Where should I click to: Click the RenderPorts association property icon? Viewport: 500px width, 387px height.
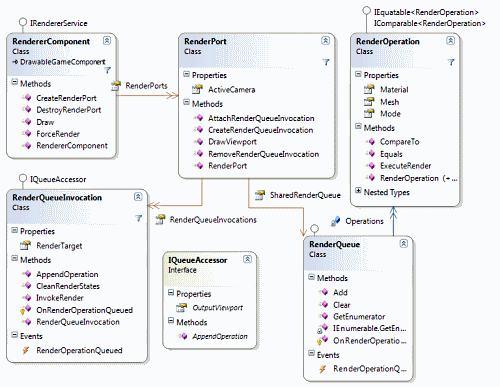coord(116,86)
